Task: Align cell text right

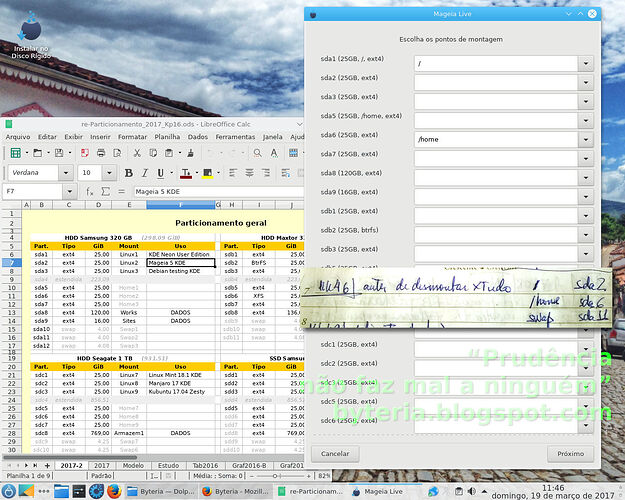Action: pyautogui.click(x=265, y=173)
